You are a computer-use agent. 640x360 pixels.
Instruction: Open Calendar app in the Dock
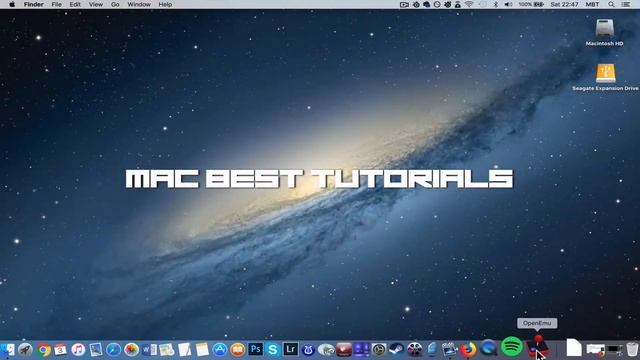(60, 350)
